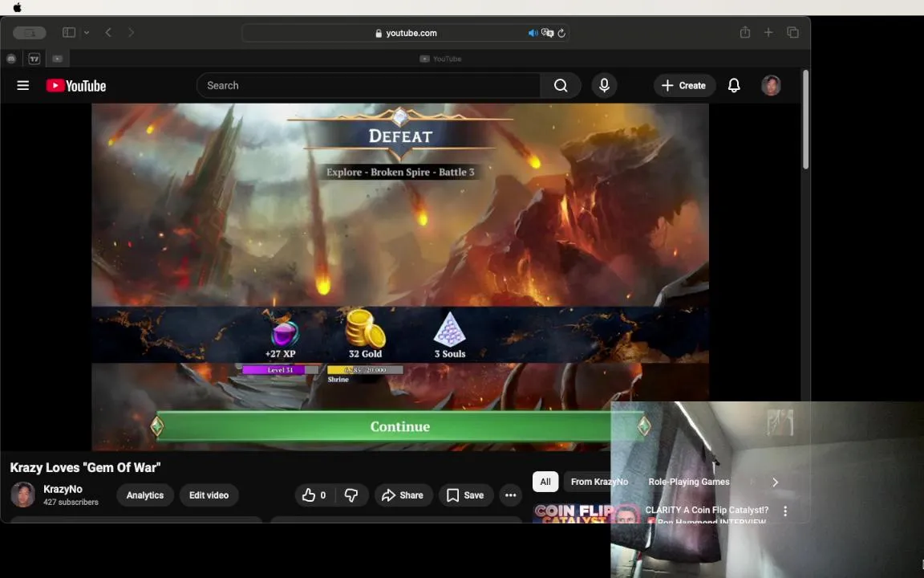Reload the page
The image size is (924, 578).
click(x=561, y=33)
